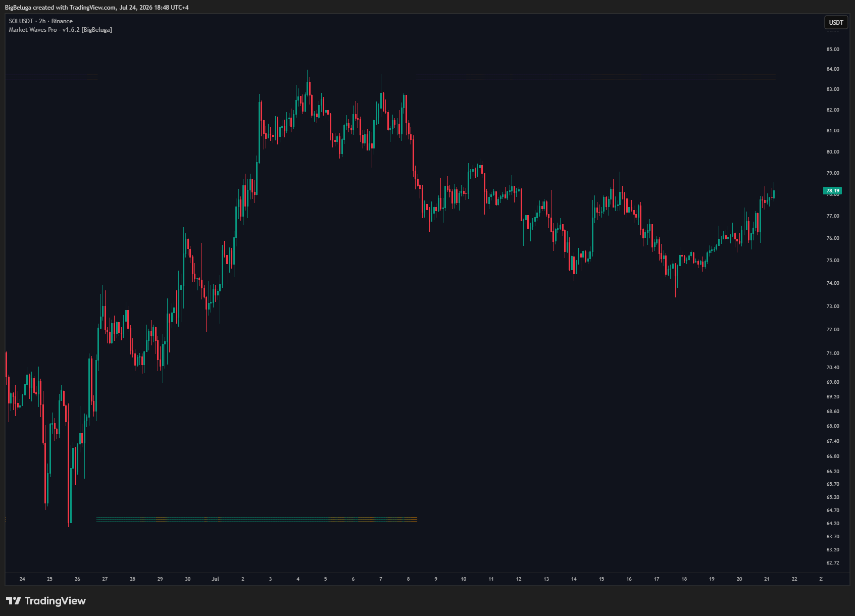Click date 8 on the time axis
This screenshot has height=616, width=855.
click(408, 579)
